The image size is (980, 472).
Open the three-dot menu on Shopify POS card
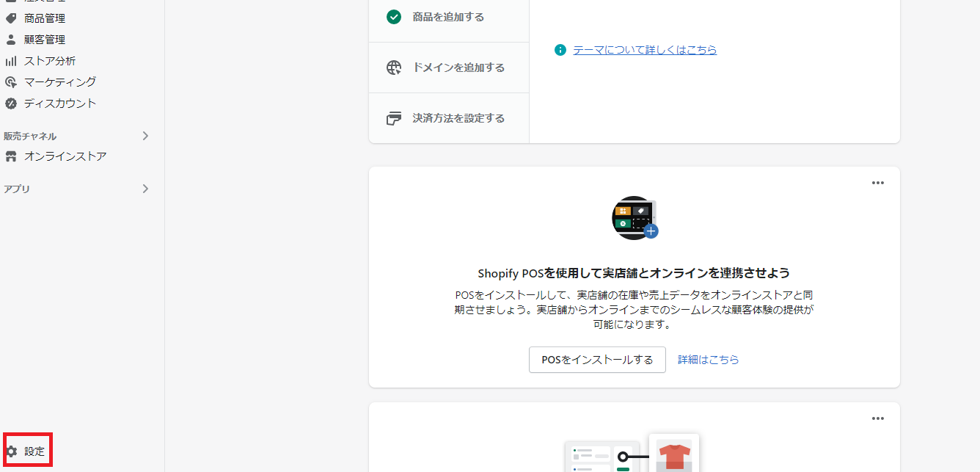[878, 183]
